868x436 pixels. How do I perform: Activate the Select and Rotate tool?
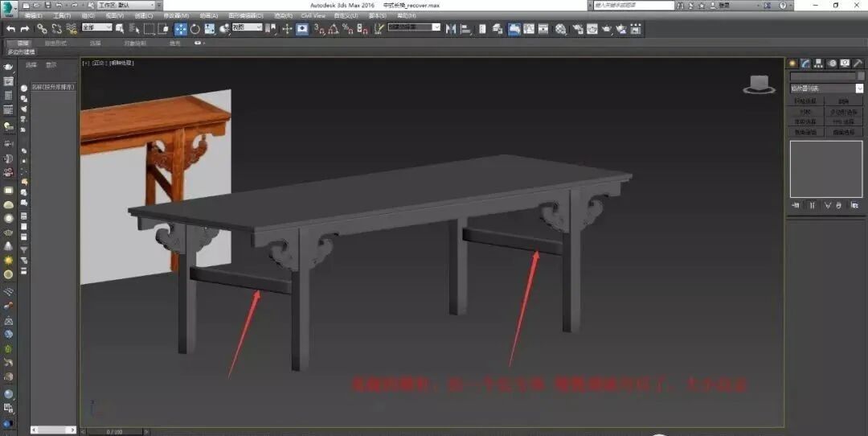click(x=195, y=29)
